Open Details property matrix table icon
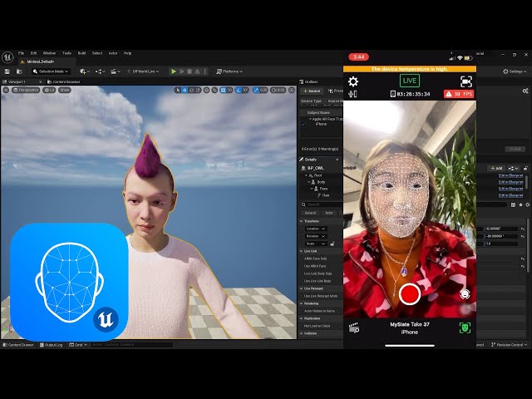This screenshot has width=532, height=399. (x=514, y=205)
